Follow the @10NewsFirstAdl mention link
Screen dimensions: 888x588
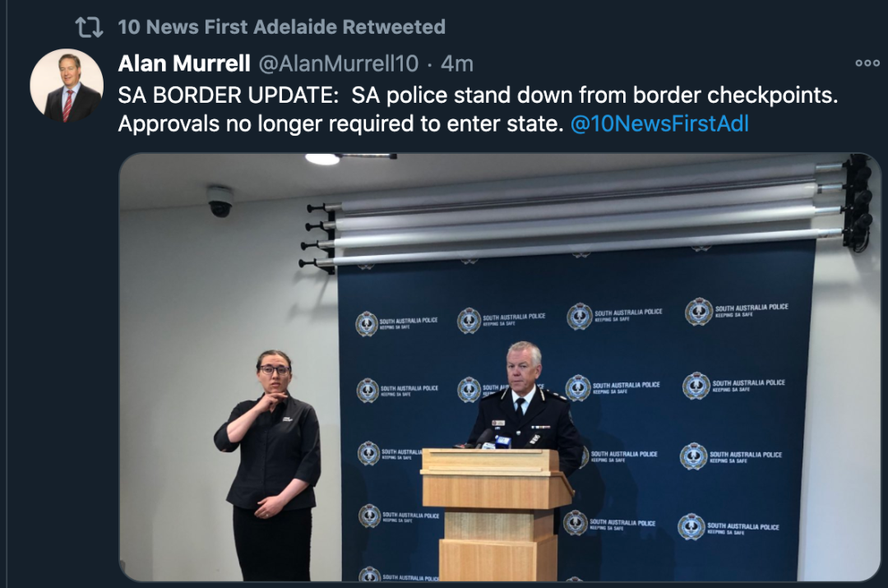coord(659,123)
